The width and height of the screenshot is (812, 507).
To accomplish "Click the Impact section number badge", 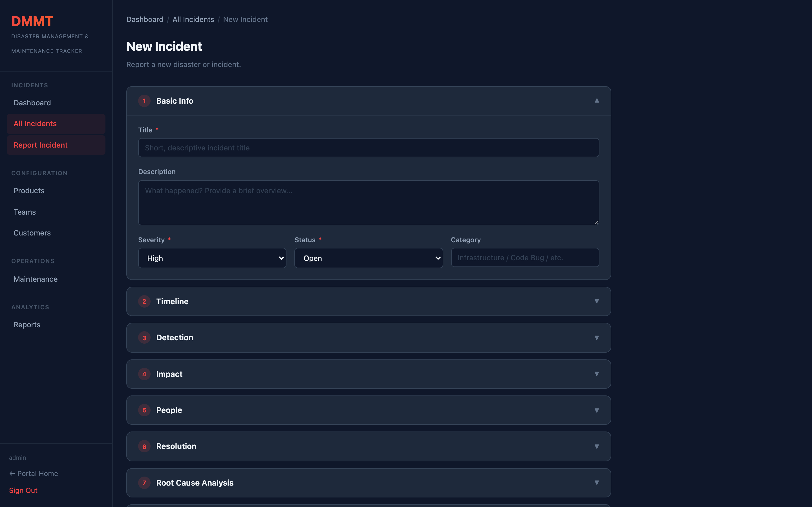I will coord(144,374).
